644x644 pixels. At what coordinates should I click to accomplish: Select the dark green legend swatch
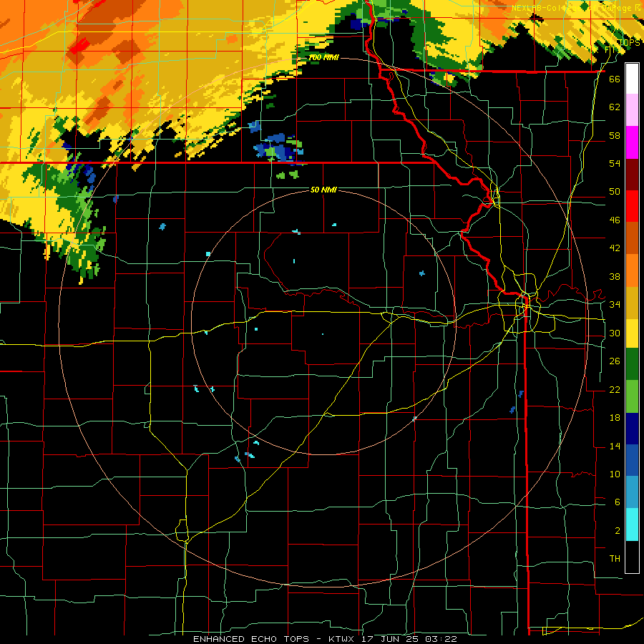pos(632,364)
